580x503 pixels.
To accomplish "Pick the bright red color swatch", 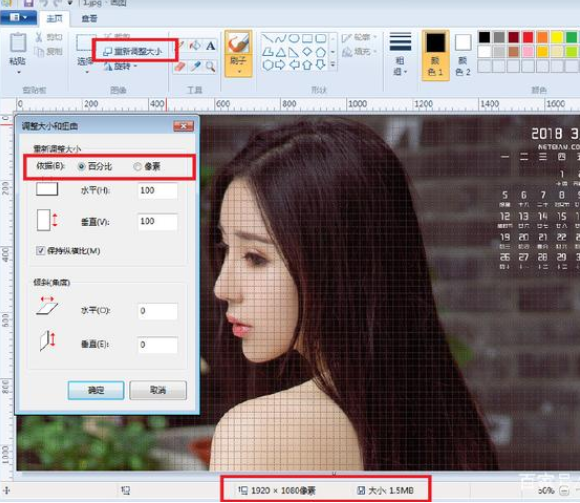I will (x=528, y=37).
